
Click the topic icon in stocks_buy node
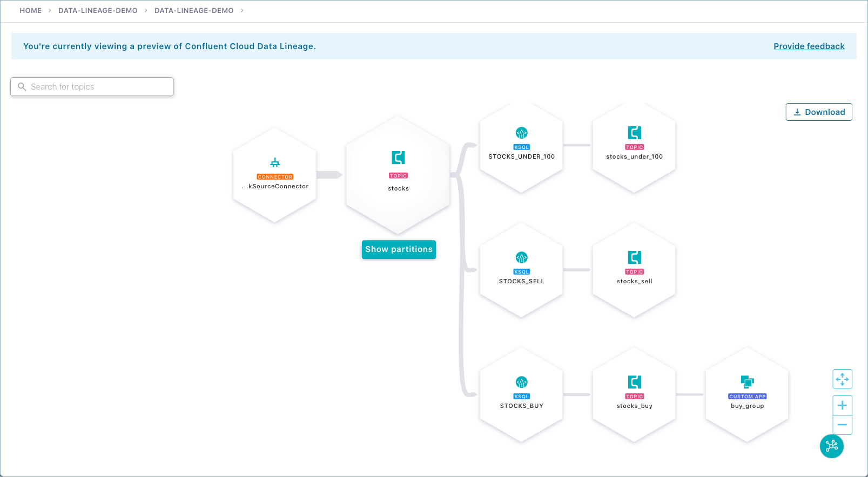tap(635, 382)
